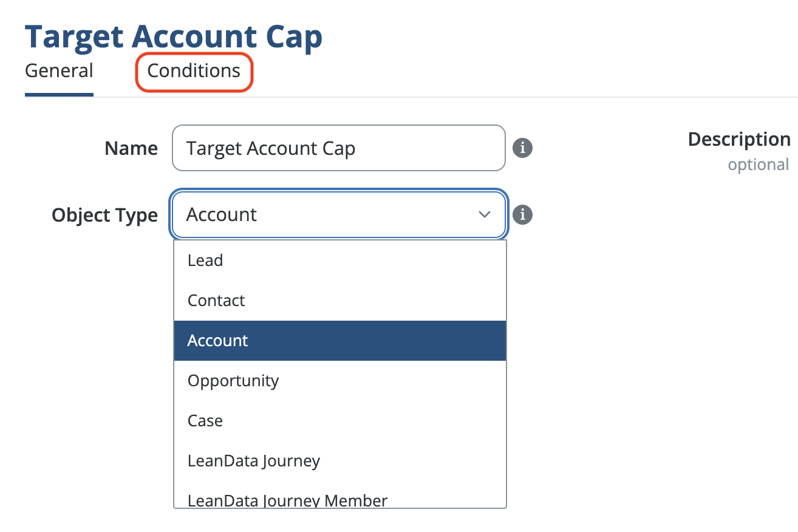Choose LeanData Journey Member from the list

click(287, 500)
